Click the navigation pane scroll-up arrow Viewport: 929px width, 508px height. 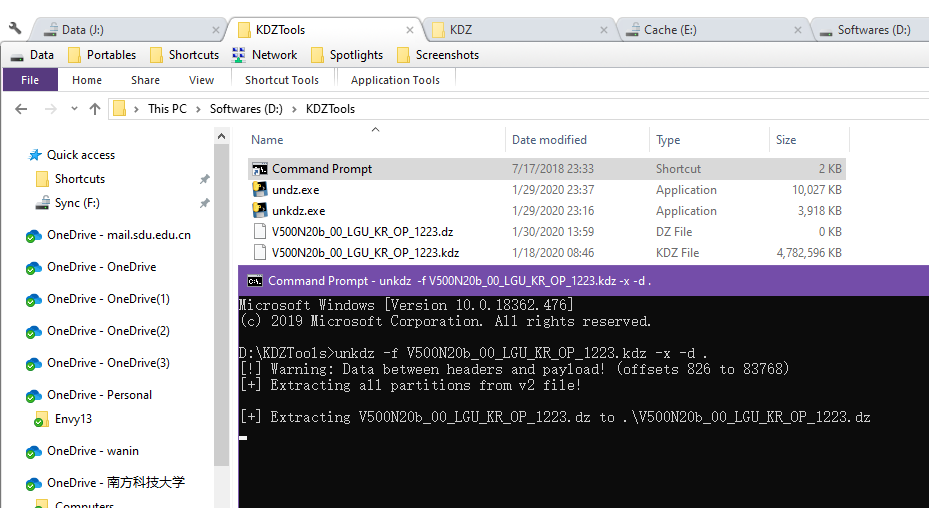[222, 136]
